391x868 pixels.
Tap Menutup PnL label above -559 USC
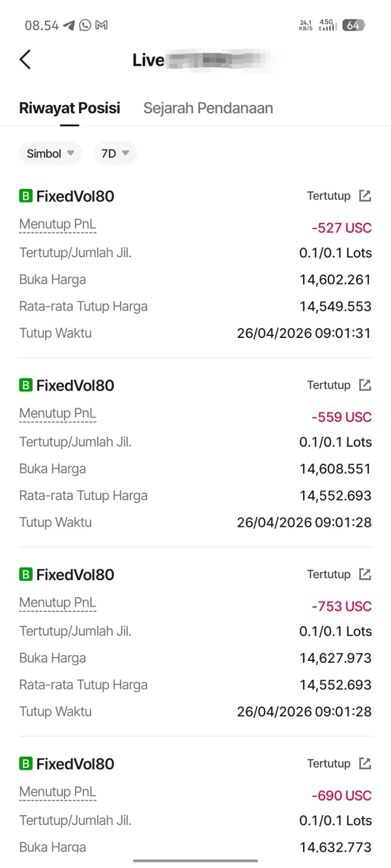57,413
